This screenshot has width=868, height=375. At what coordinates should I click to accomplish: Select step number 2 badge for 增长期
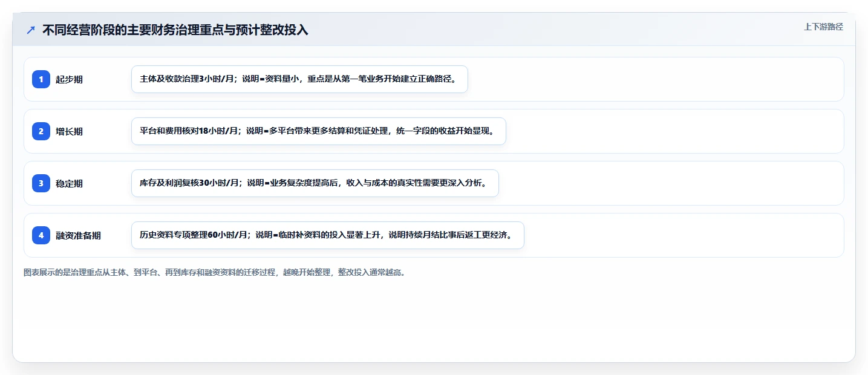41,131
